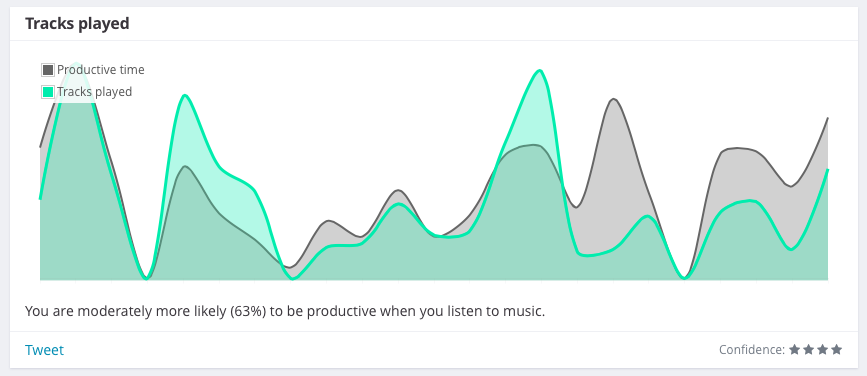Click the gray line's starting point at chart's left edge
Image resolution: width=867 pixels, height=376 pixels.
point(40,147)
